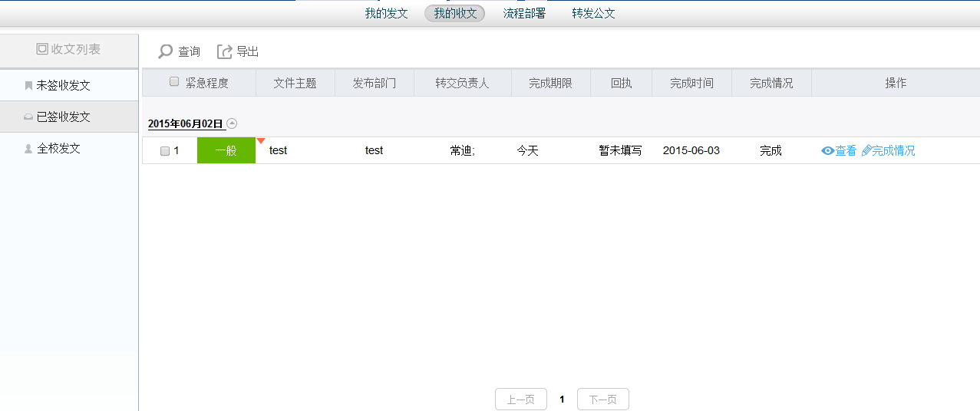
Task: Click the 完成期限 column header
Action: [550, 83]
